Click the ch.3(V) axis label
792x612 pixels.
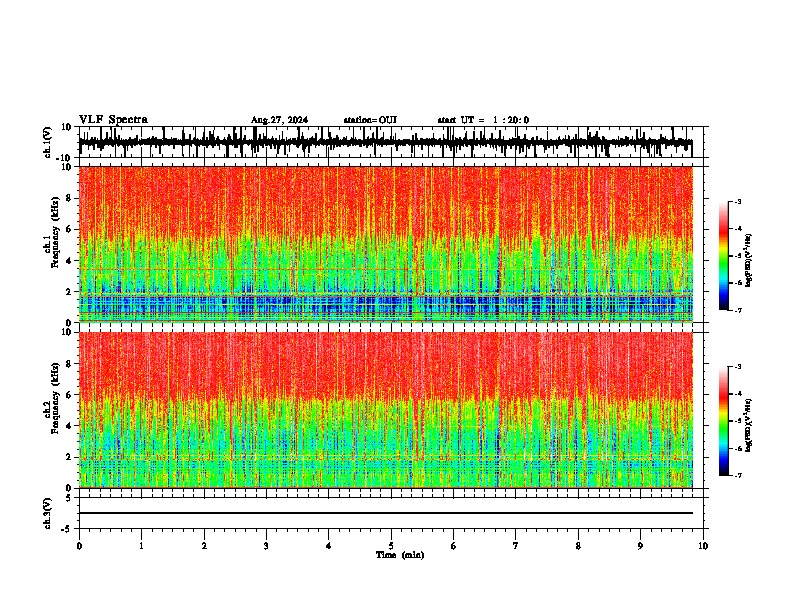coord(48,513)
